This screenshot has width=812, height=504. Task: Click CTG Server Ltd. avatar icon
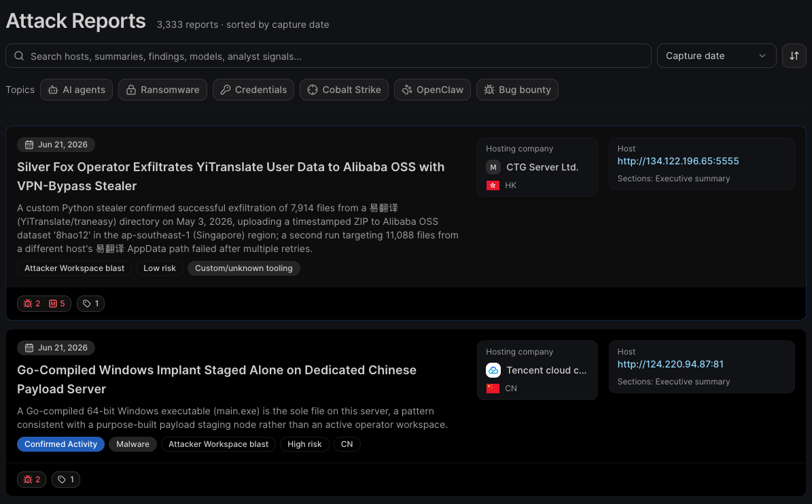[x=493, y=167]
